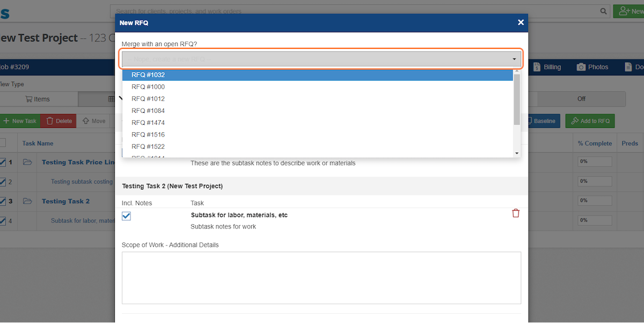Click the search magnifier icon
Image resolution: width=644 pixels, height=323 pixels.
(x=603, y=11)
